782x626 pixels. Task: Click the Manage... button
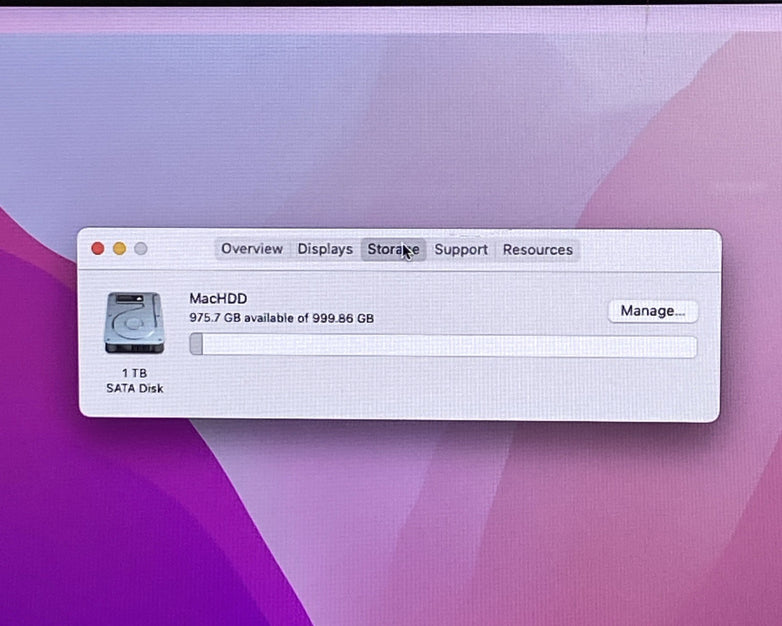tap(652, 311)
